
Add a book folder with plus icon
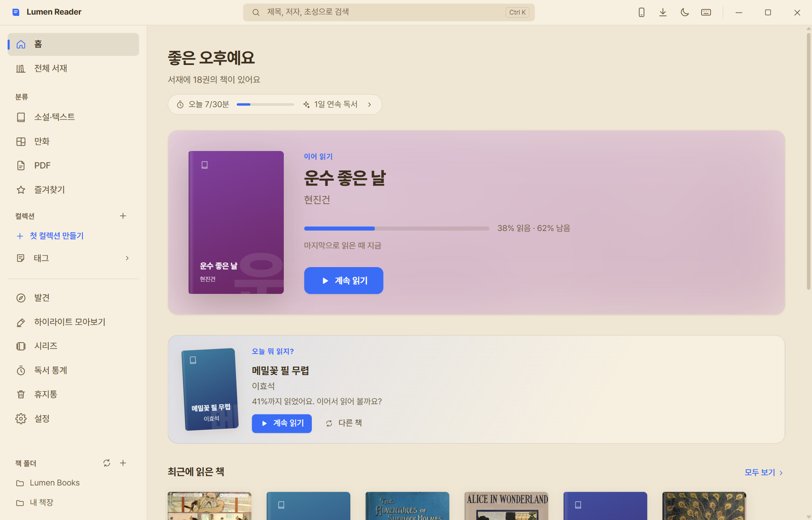123,463
